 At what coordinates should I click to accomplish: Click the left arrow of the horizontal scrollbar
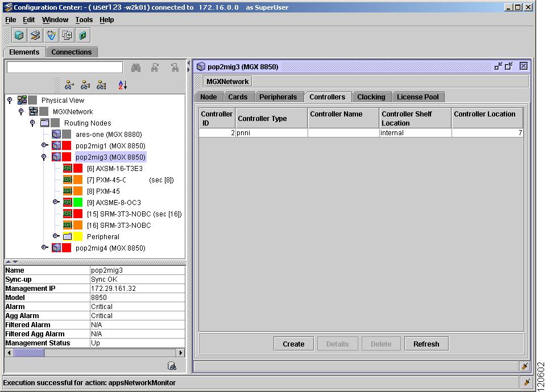[x=10, y=353]
